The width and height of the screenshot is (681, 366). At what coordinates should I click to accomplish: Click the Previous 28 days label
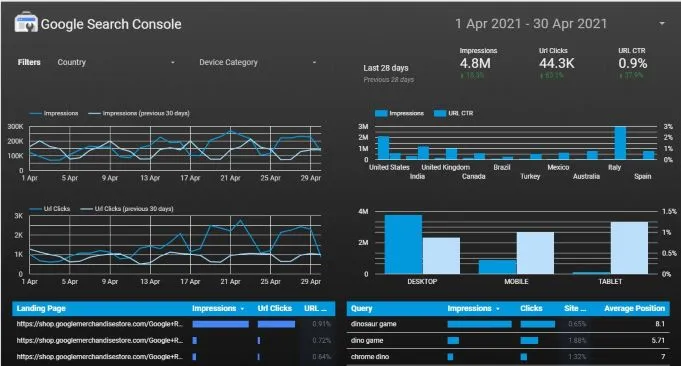(x=389, y=79)
